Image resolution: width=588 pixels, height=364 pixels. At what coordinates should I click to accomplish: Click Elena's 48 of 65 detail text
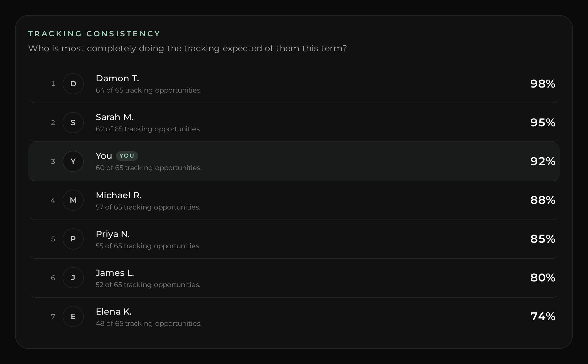click(149, 324)
